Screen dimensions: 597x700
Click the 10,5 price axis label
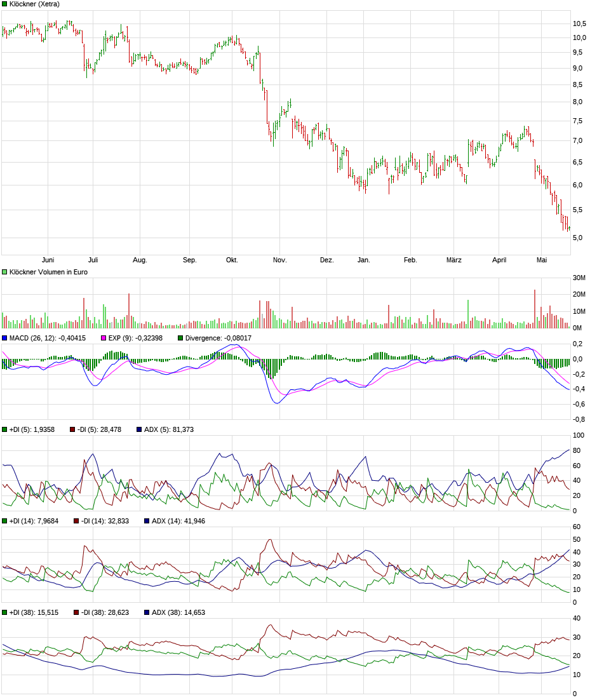579,24
